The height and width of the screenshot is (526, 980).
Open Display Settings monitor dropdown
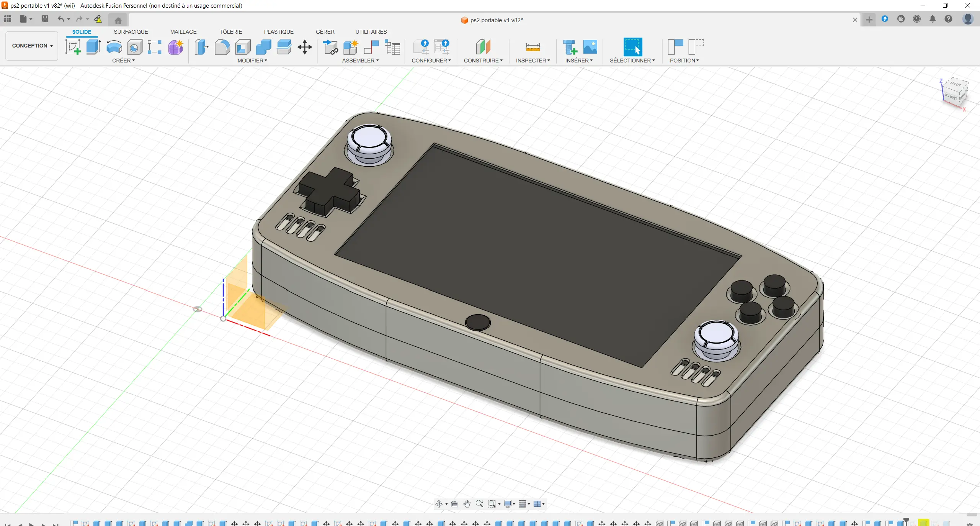click(510, 504)
